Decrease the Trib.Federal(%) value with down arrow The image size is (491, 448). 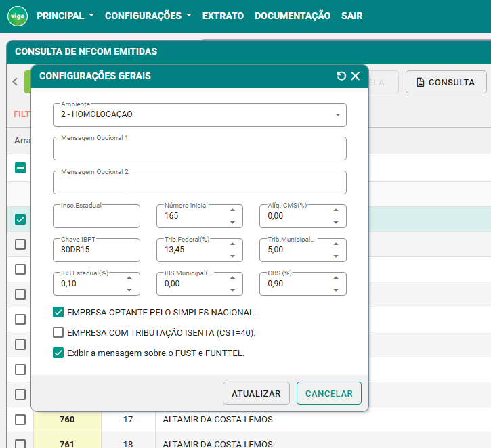pos(232,256)
